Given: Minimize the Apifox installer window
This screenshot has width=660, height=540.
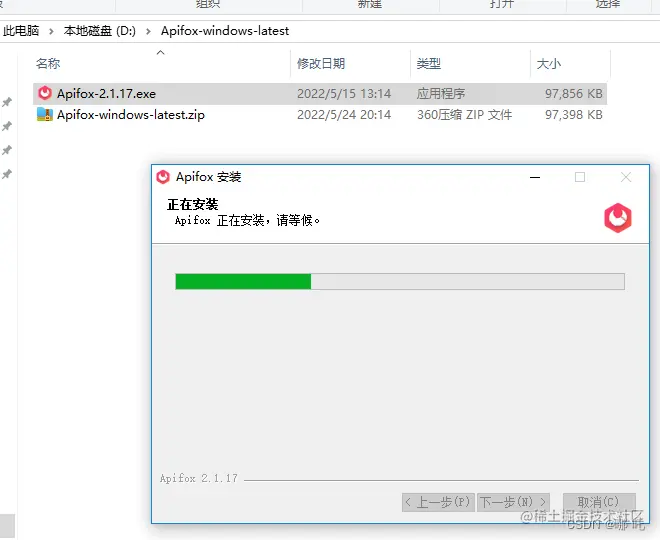Looking at the screenshot, I should pos(535,177).
